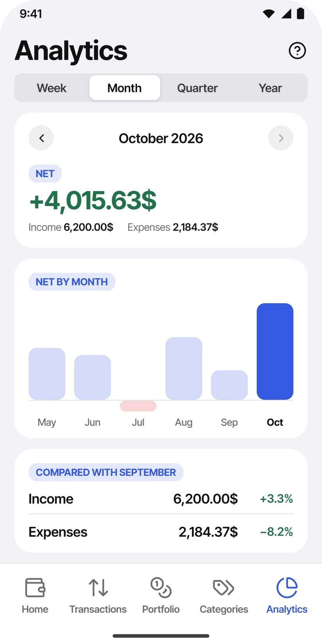The height and width of the screenshot is (644, 322).
Task: Select the highlighted Oct bar in the chart
Action: click(x=275, y=351)
